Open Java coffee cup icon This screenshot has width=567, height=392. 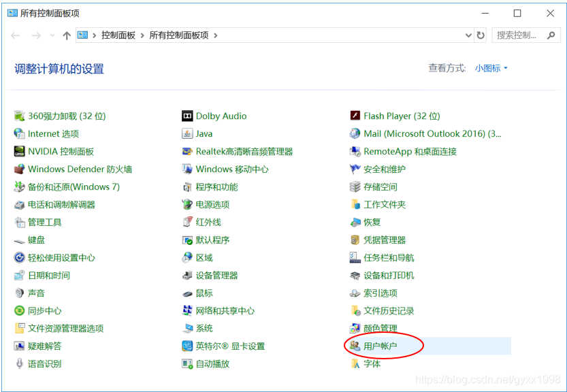coord(187,134)
